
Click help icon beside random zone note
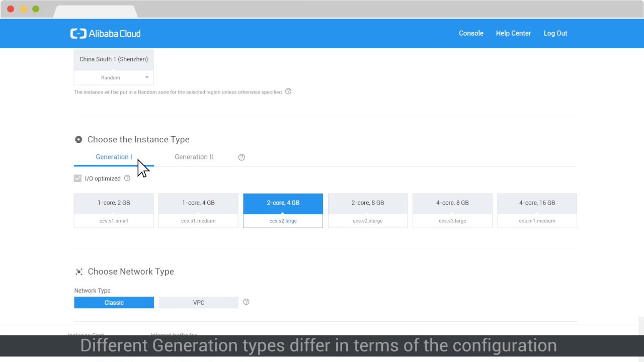pos(288,92)
